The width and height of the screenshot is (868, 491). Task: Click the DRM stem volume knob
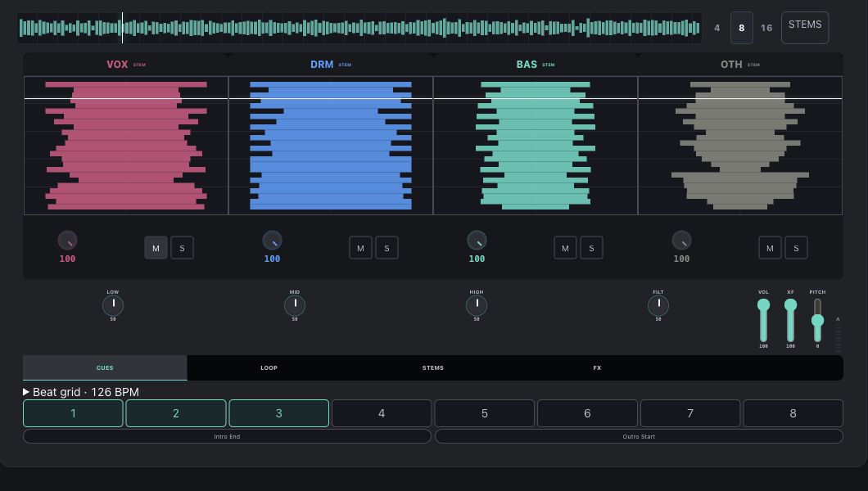click(x=273, y=241)
